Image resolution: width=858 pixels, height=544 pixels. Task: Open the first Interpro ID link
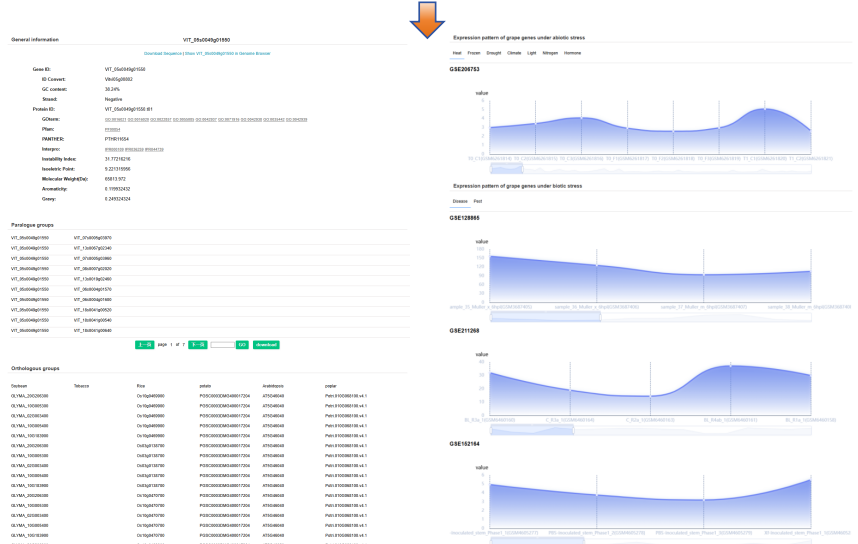click(111, 149)
